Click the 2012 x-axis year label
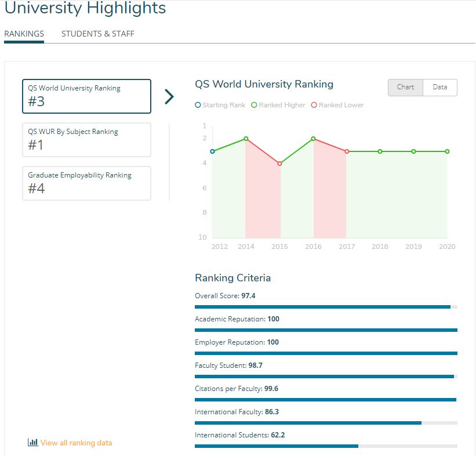 click(x=220, y=247)
